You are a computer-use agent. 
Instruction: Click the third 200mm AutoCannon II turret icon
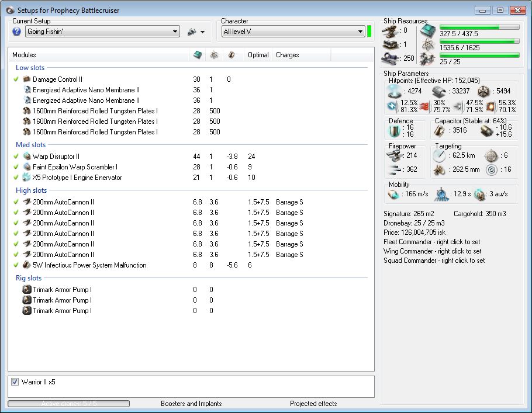[x=27, y=223]
